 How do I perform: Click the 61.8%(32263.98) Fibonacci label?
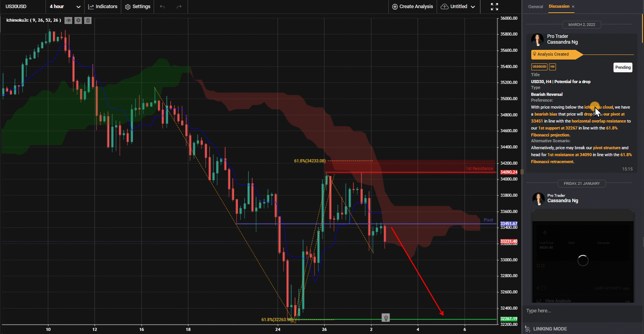coord(277,320)
